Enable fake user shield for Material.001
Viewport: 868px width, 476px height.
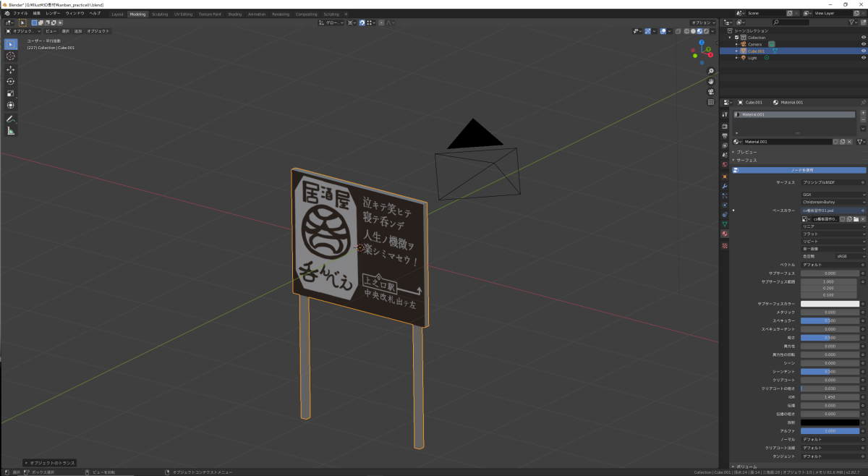tap(835, 142)
